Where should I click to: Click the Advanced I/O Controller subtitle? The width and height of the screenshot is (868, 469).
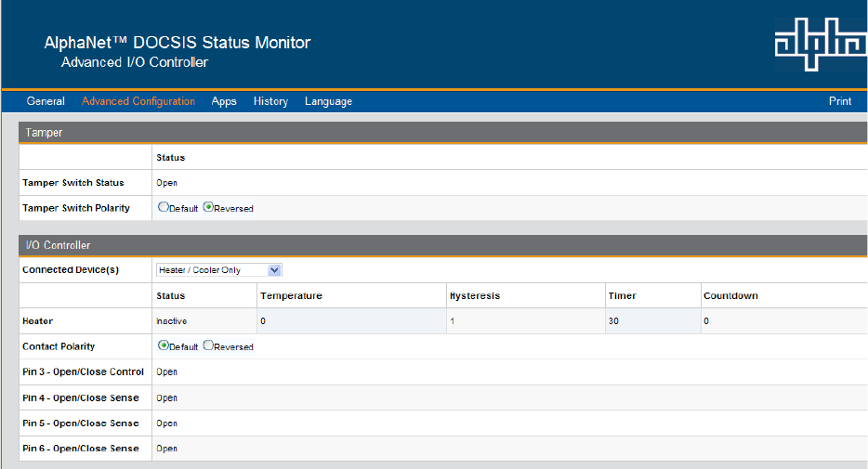coord(135,62)
